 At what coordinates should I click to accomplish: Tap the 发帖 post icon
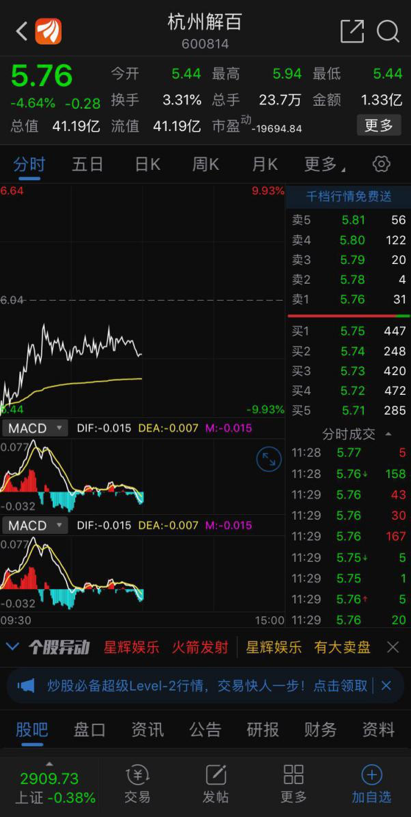click(216, 785)
